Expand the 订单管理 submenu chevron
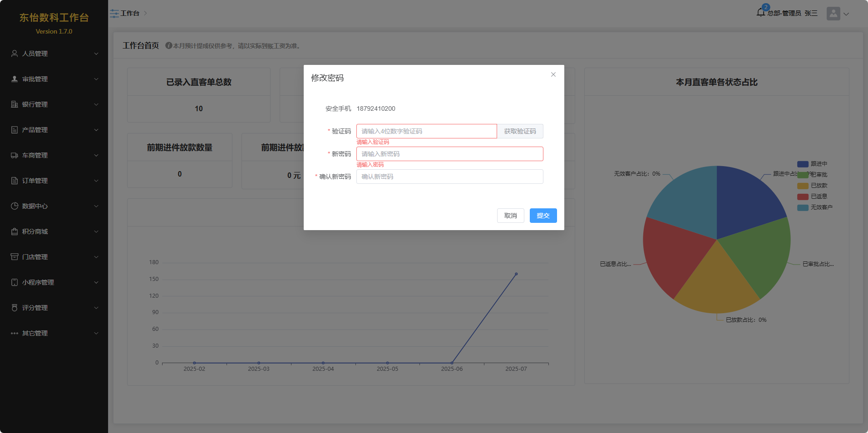 point(96,181)
